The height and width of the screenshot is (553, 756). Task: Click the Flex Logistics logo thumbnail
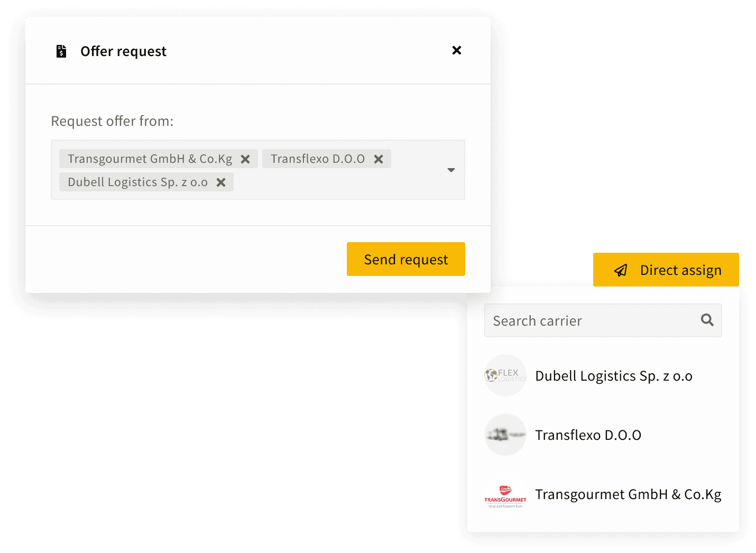coord(505,375)
